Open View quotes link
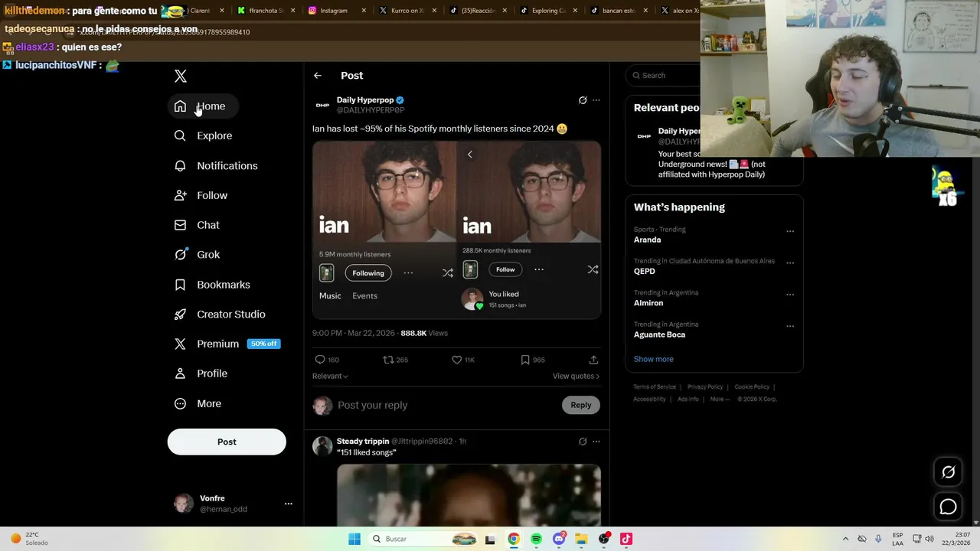 coord(576,376)
